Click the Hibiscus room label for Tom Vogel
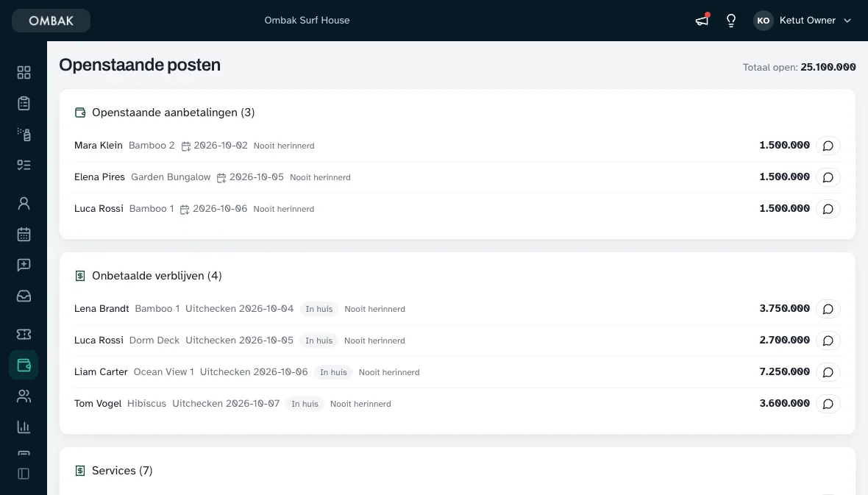Viewport: 868px width, 495px height. 146,404
